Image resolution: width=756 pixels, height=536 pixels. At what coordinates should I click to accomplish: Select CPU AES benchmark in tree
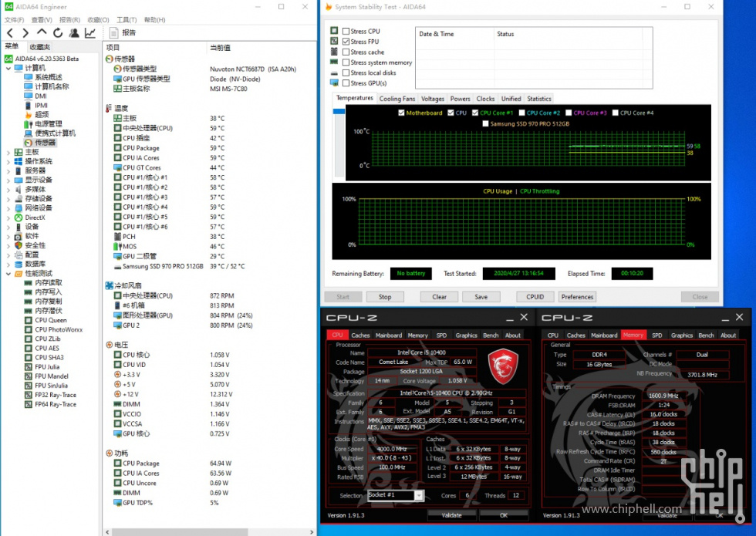pos(47,348)
